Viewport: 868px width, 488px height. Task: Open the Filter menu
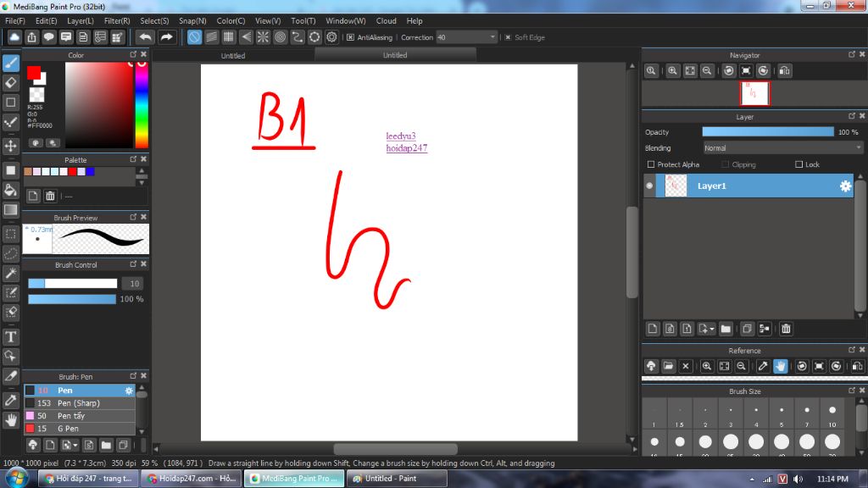pos(117,21)
